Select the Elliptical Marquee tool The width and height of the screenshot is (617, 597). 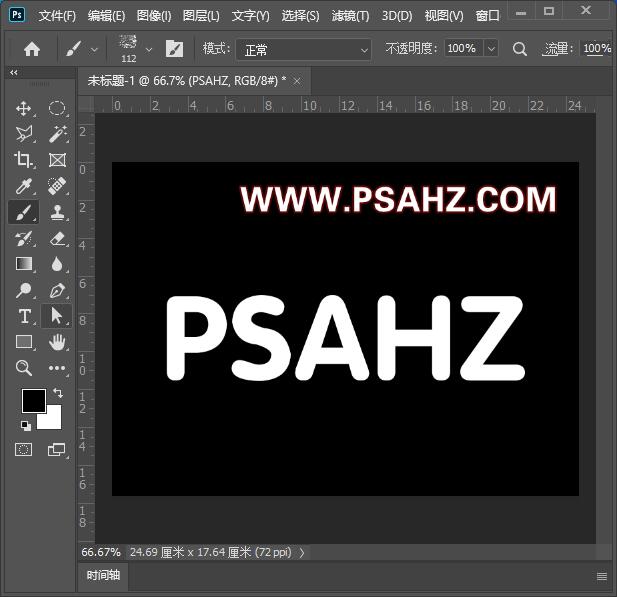point(57,108)
